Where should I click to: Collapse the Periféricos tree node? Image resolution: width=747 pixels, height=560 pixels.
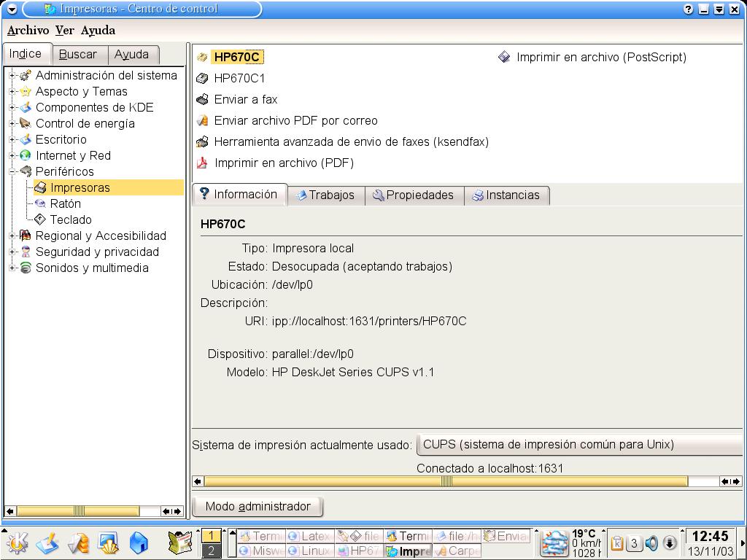12,171
